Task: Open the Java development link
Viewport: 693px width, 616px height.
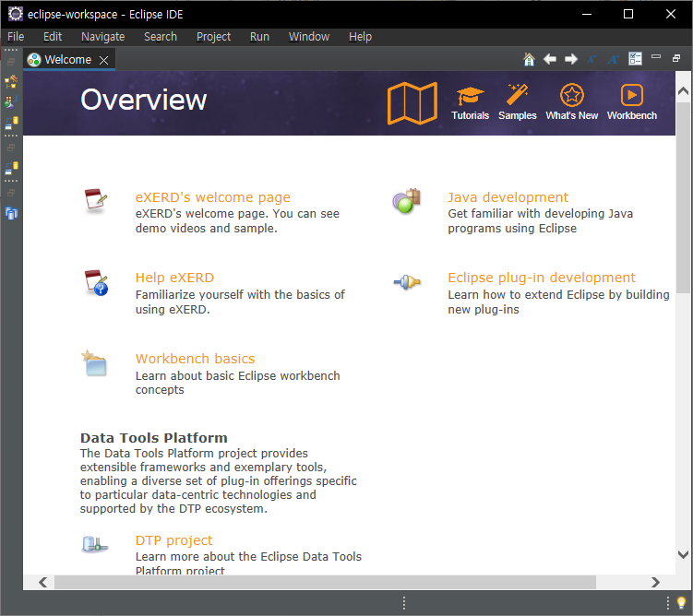Action: (508, 197)
